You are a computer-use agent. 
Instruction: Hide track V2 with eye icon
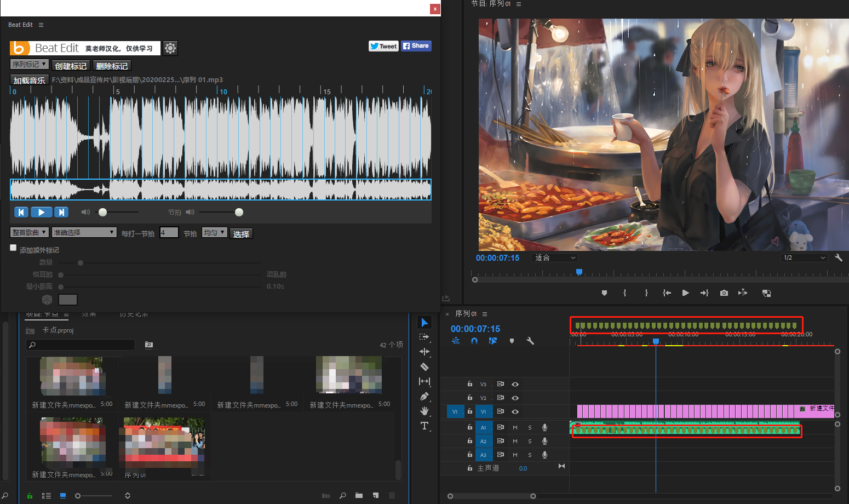[515, 398]
